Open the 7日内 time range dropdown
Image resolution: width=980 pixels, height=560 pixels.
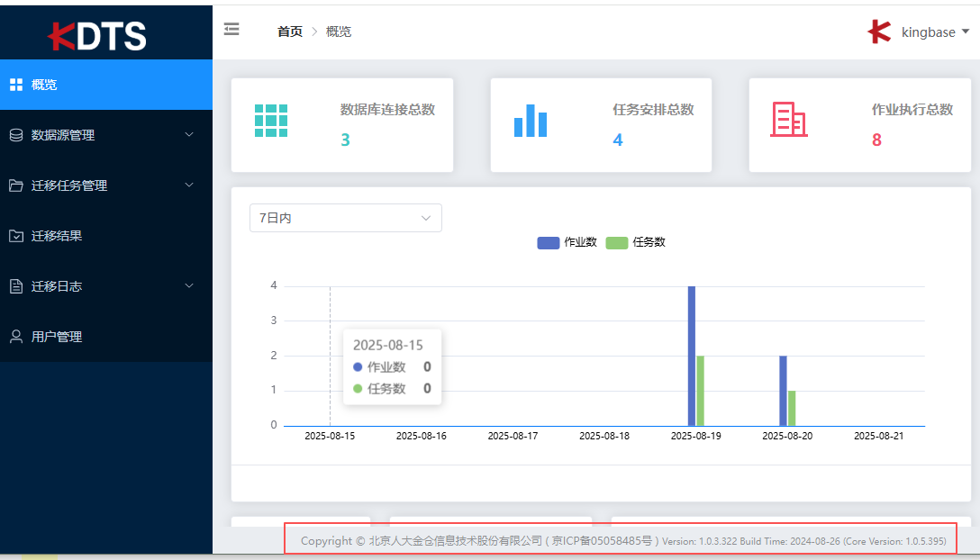click(345, 218)
